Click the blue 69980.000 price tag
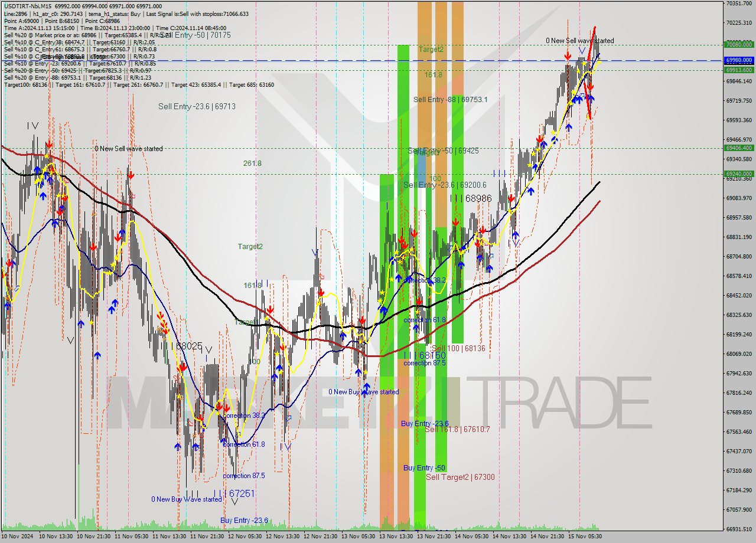The image size is (756, 543). tap(739, 60)
